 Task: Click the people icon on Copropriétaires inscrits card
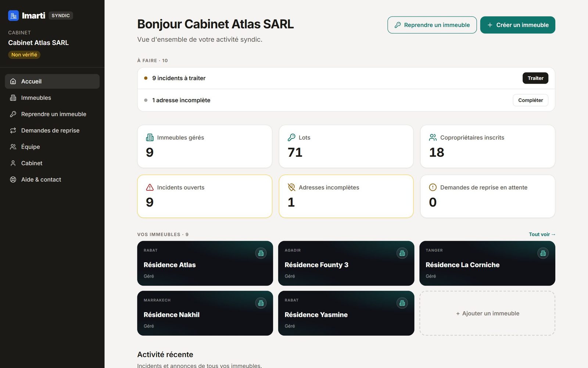(433, 137)
